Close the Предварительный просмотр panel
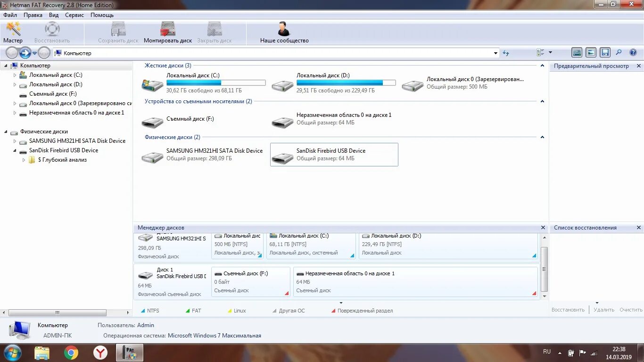The height and width of the screenshot is (362, 644). click(x=639, y=66)
